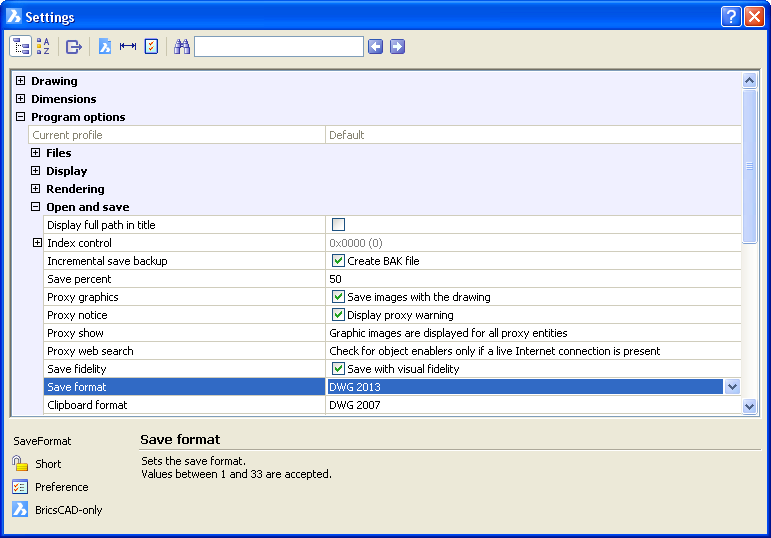Click the Preference variable icon
This screenshot has height=538, width=771.
coord(20,487)
